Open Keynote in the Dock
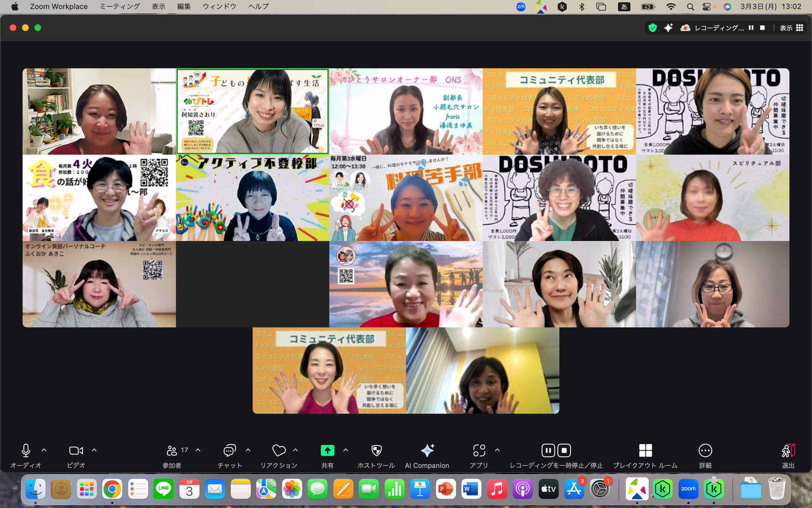812x508 pixels. tap(420, 489)
